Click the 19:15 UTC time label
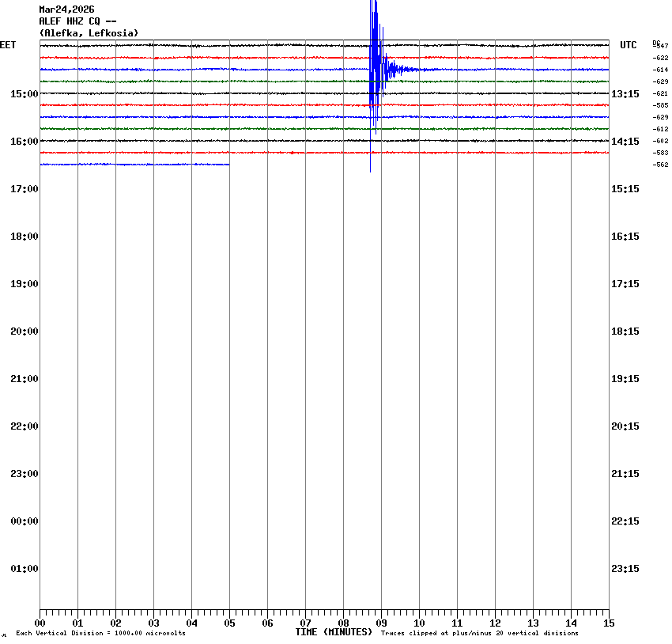Screen dimensions: 672x644 tap(625, 379)
